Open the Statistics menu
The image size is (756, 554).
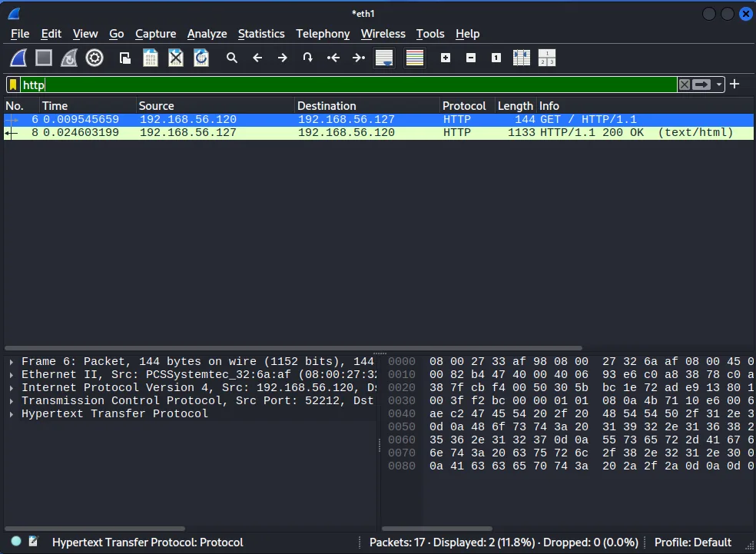261,34
